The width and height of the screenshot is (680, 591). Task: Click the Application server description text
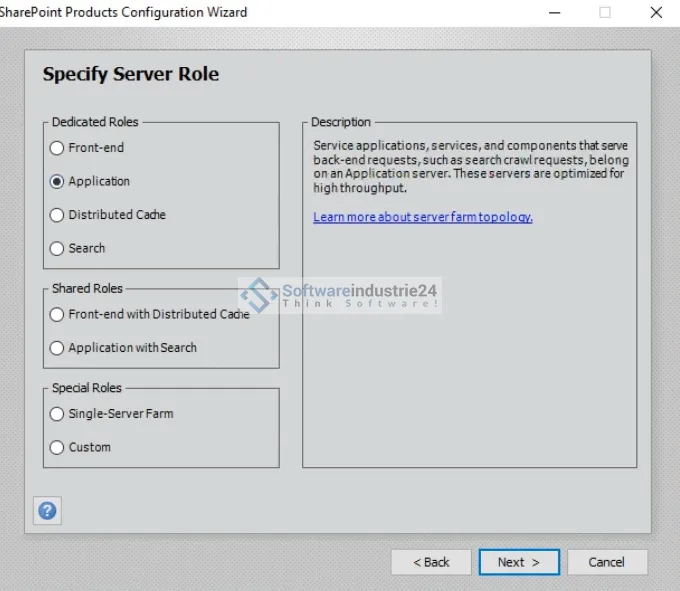(x=470, y=166)
